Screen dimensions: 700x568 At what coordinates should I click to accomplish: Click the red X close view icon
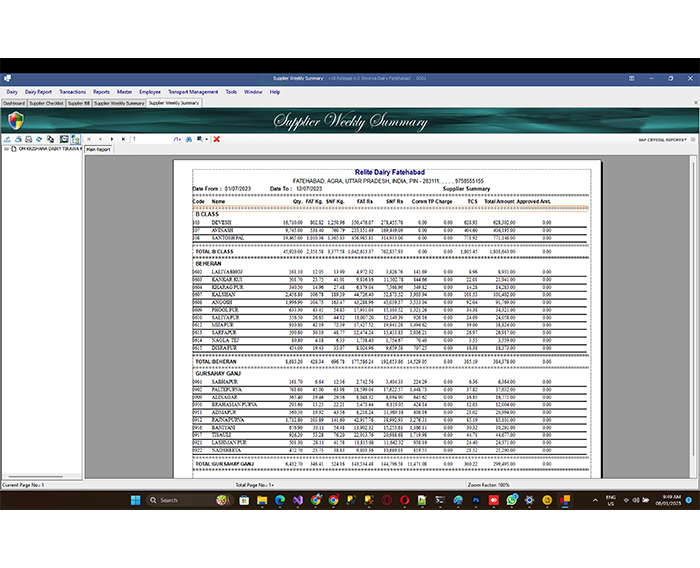pyautogui.click(x=217, y=139)
